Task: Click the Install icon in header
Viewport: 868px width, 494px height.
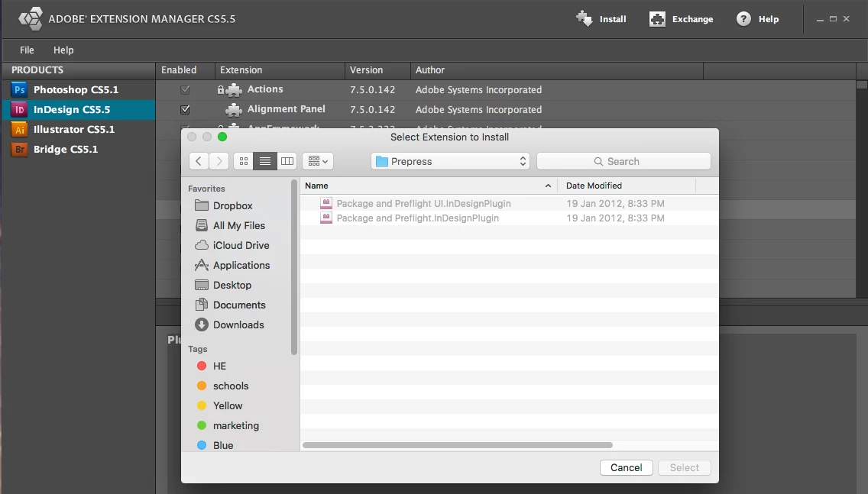Action: point(584,19)
